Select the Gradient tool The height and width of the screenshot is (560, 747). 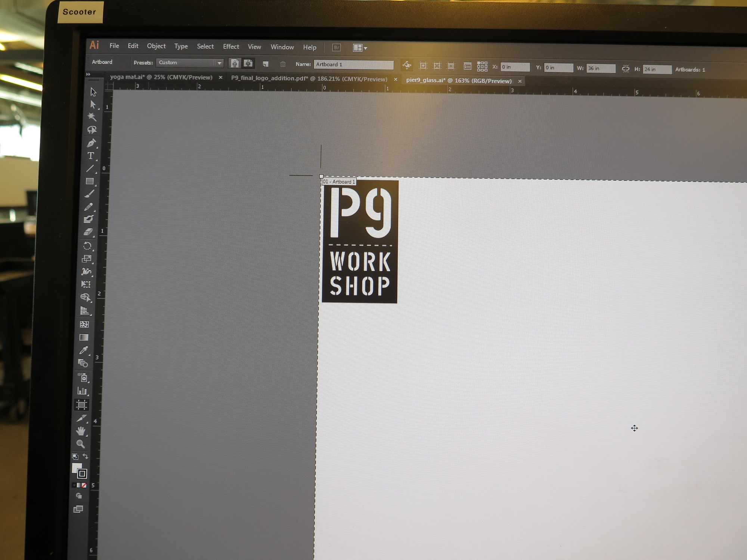pos(84,337)
